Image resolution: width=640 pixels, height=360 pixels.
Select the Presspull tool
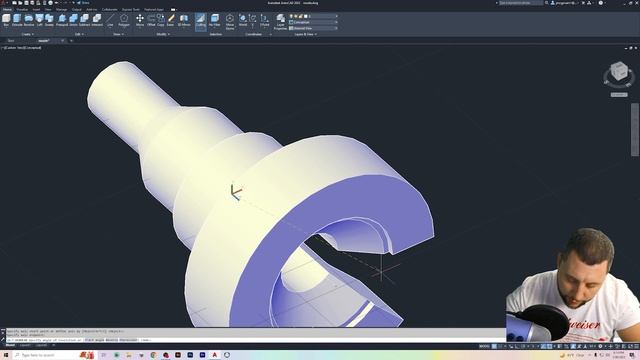coord(62,20)
